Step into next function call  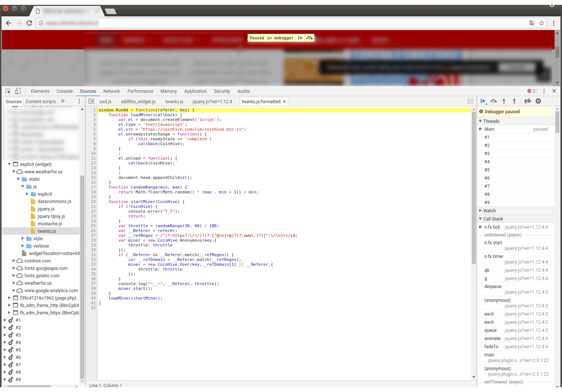point(504,101)
